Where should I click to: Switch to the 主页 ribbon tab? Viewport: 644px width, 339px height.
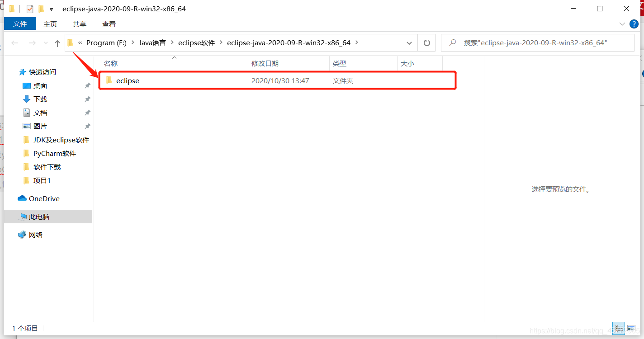50,24
